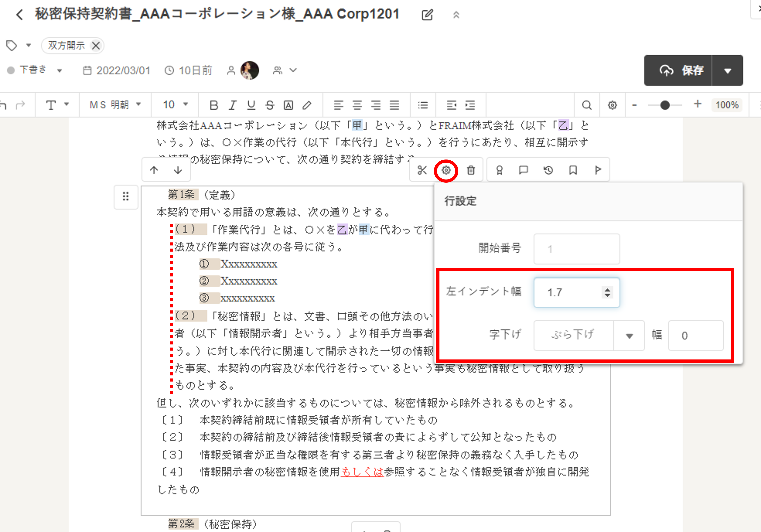Open the comment bubble icon

[523, 170]
